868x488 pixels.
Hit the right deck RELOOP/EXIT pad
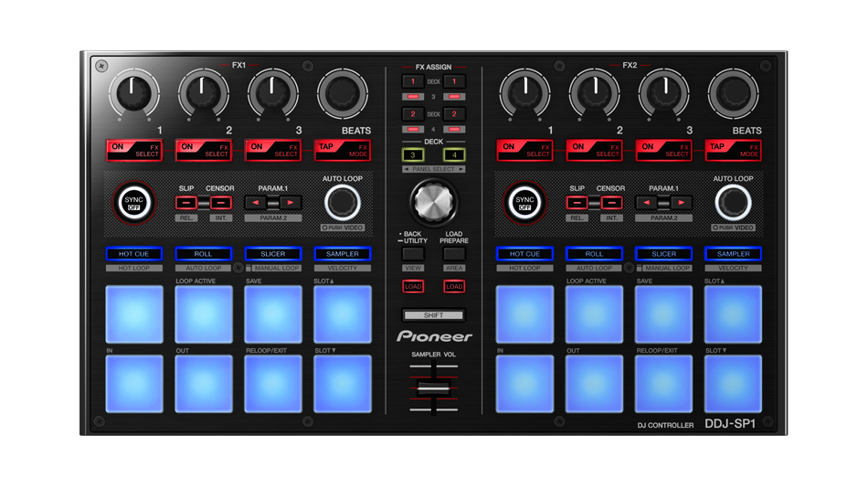pyautogui.click(x=663, y=384)
